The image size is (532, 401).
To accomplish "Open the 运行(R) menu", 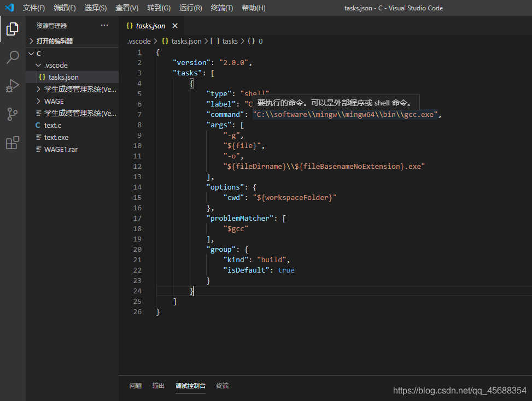I will [191, 8].
